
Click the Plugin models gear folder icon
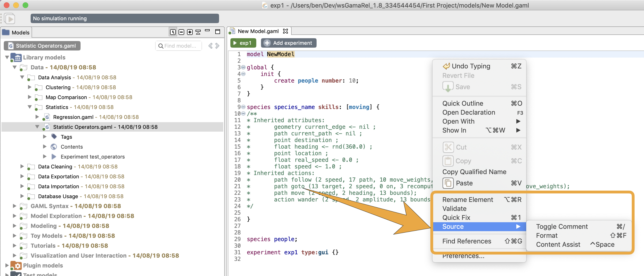16,265
